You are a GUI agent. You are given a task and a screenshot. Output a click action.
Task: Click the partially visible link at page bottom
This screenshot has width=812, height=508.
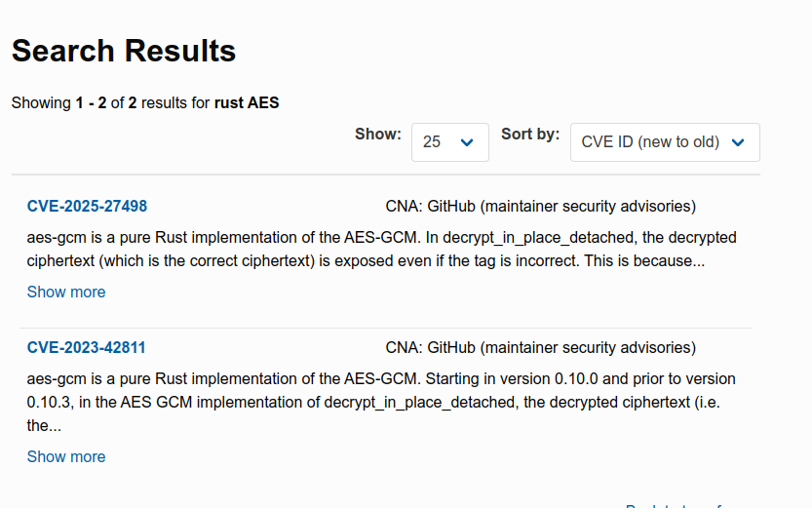674,505
